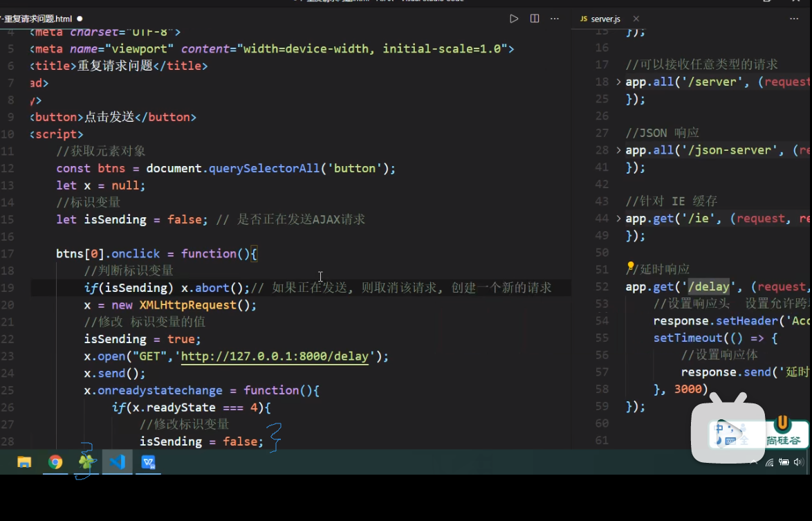Click 'x.abort()' on line 19
This screenshot has height=521, width=812.
tap(212, 288)
